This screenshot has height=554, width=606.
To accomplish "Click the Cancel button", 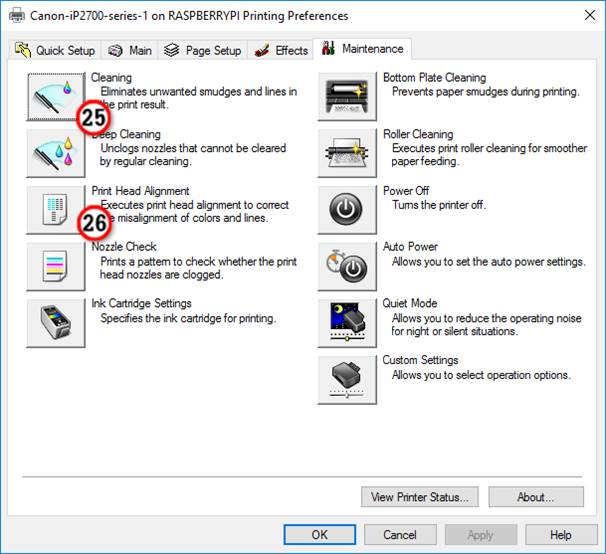I will (x=400, y=535).
